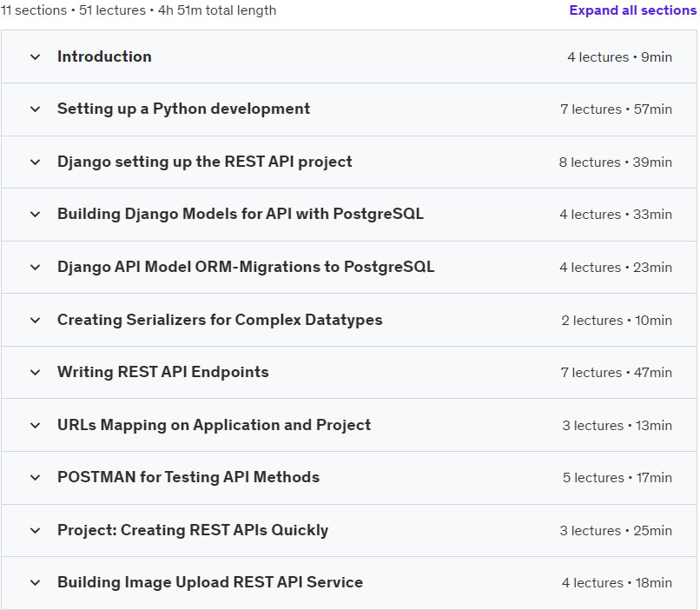This screenshot has height=610, width=700.
Task: Click the 4 lectures • 18min label
Action: pyautogui.click(x=617, y=583)
